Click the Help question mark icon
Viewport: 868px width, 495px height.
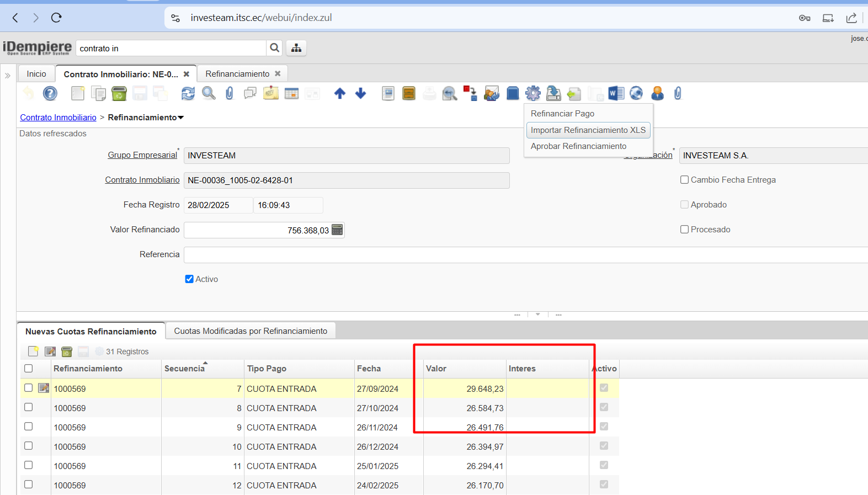pyautogui.click(x=50, y=94)
